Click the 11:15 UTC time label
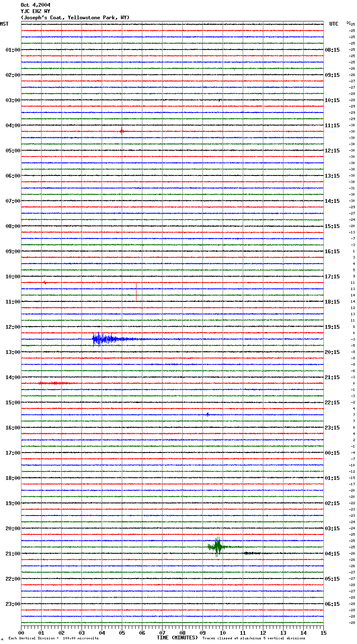Image resolution: width=357 pixels, height=644 pixels. click(x=332, y=126)
